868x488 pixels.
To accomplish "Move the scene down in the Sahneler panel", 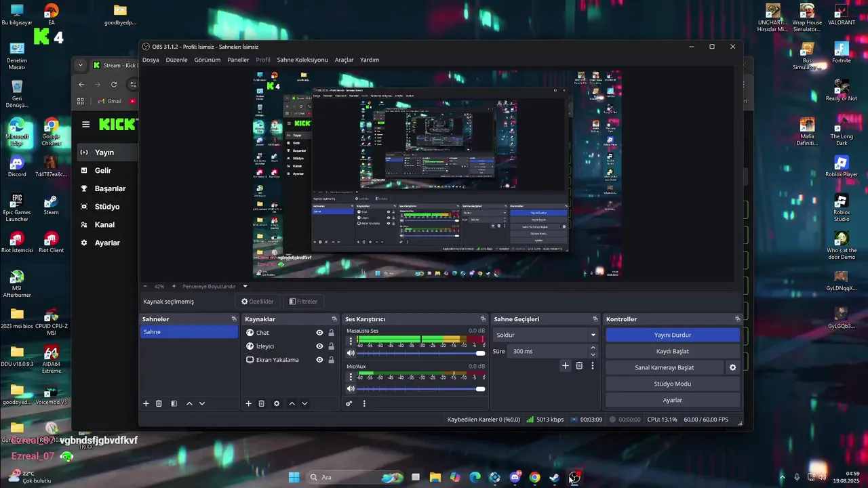I will (x=202, y=403).
